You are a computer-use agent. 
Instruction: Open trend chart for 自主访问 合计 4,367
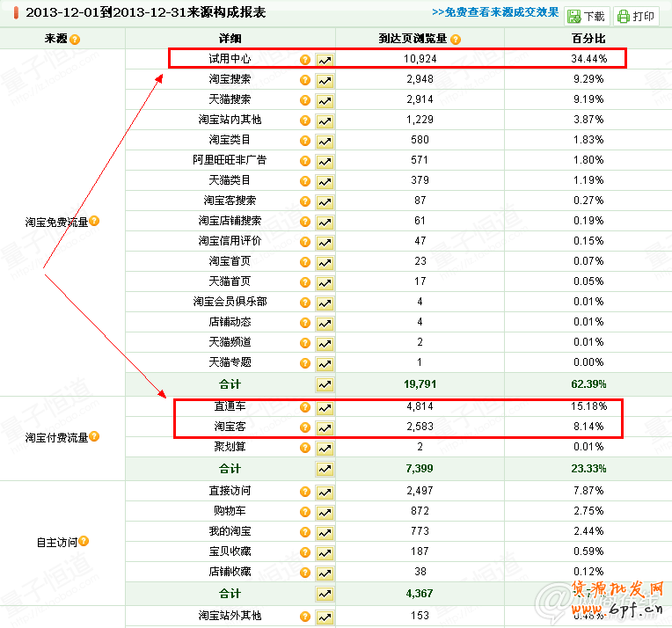click(325, 594)
